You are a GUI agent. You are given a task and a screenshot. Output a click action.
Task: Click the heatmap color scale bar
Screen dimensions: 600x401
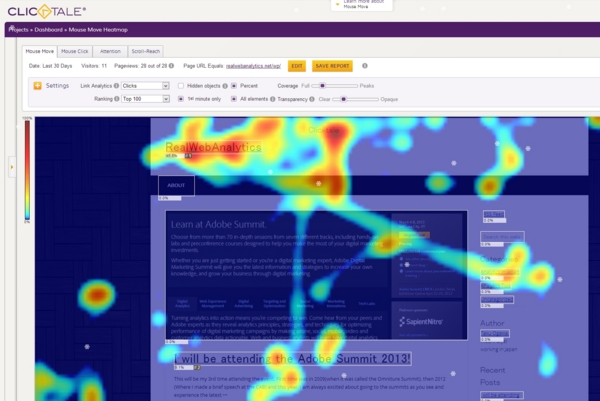click(x=27, y=170)
